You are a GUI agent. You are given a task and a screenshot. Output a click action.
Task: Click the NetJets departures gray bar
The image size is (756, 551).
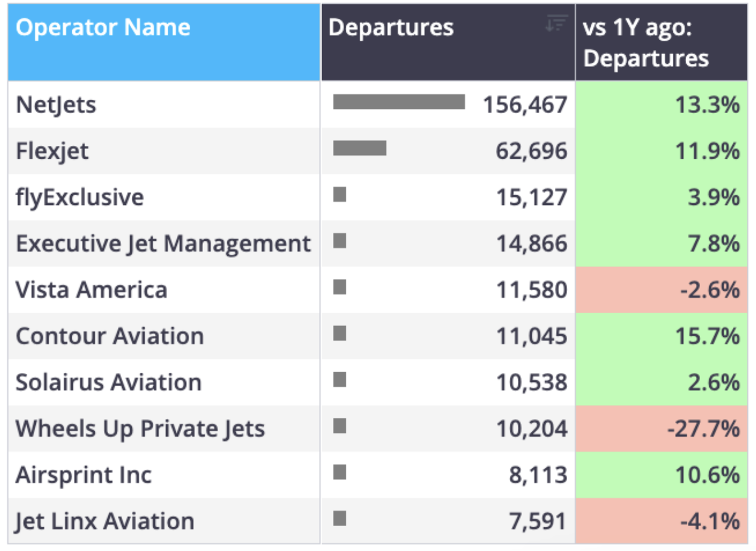[399, 102]
